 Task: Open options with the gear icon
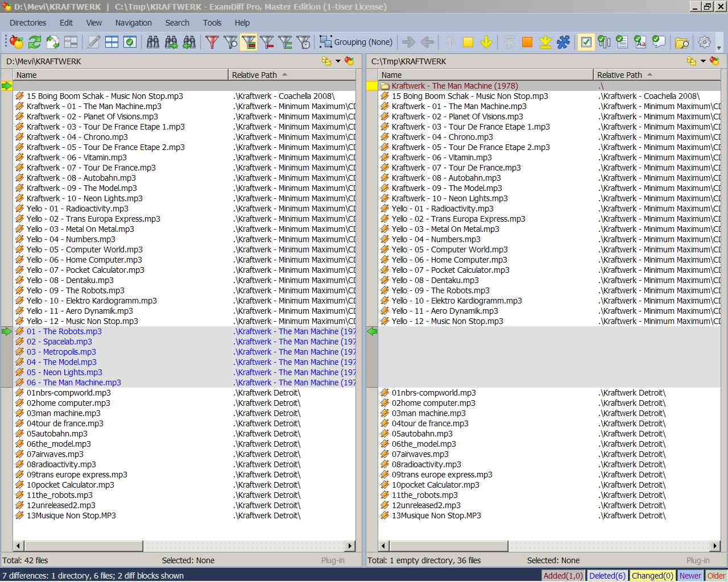tap(705, 42)
